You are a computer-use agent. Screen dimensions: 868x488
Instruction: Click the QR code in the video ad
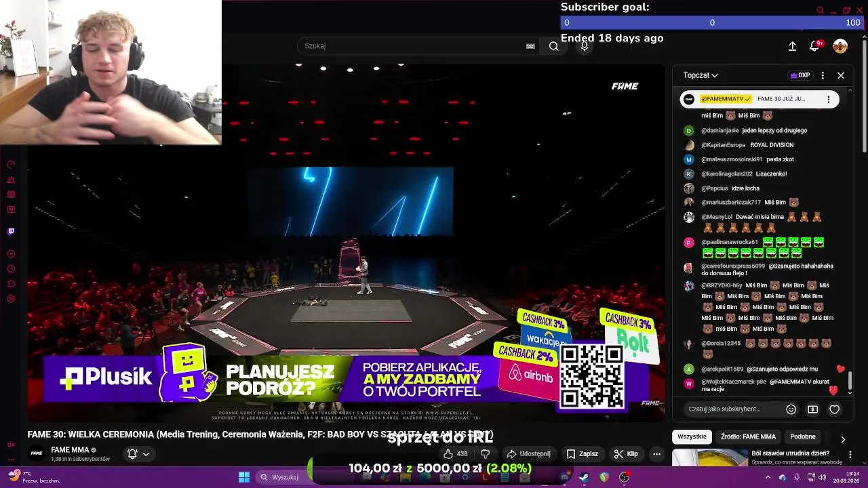[x=592, y=376]
